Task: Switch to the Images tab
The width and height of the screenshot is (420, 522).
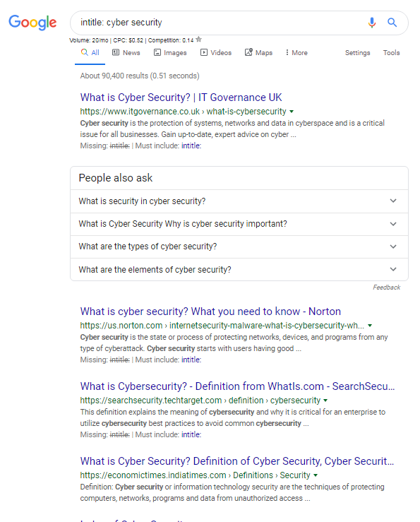Action: click(170, 52)
